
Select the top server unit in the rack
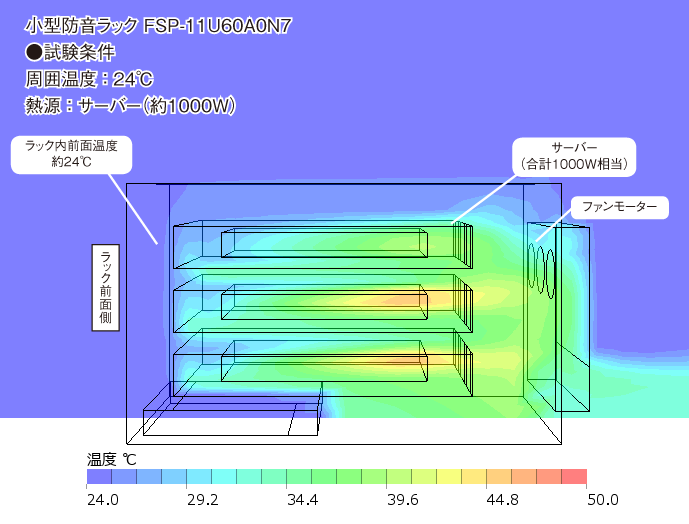tap(322, 245)
